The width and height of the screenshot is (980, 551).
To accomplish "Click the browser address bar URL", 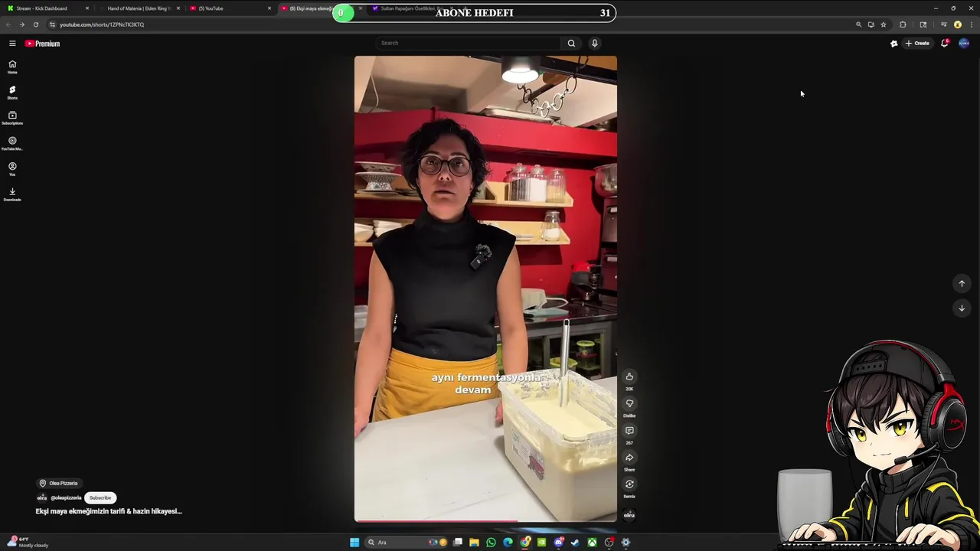I will point(102,24).
